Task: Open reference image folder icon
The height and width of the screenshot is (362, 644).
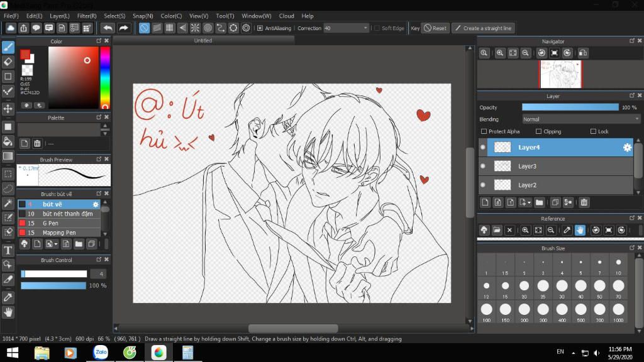Action: click(x=497, y=230)
